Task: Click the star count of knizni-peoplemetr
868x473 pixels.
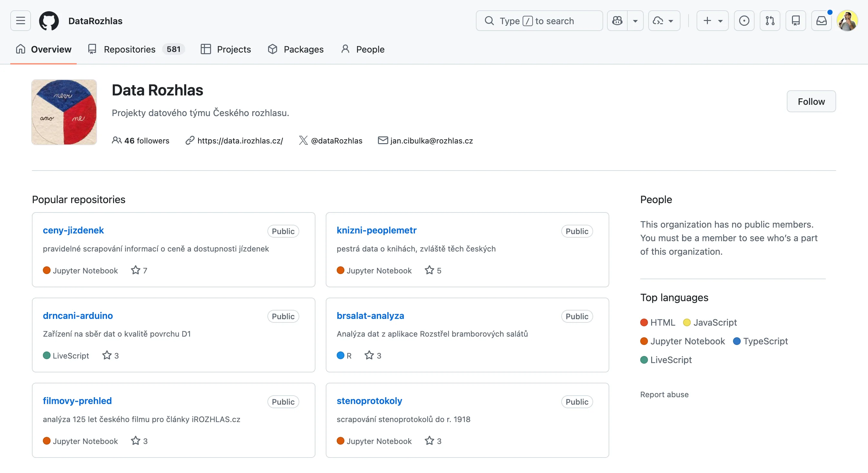Action: point(433,271)
